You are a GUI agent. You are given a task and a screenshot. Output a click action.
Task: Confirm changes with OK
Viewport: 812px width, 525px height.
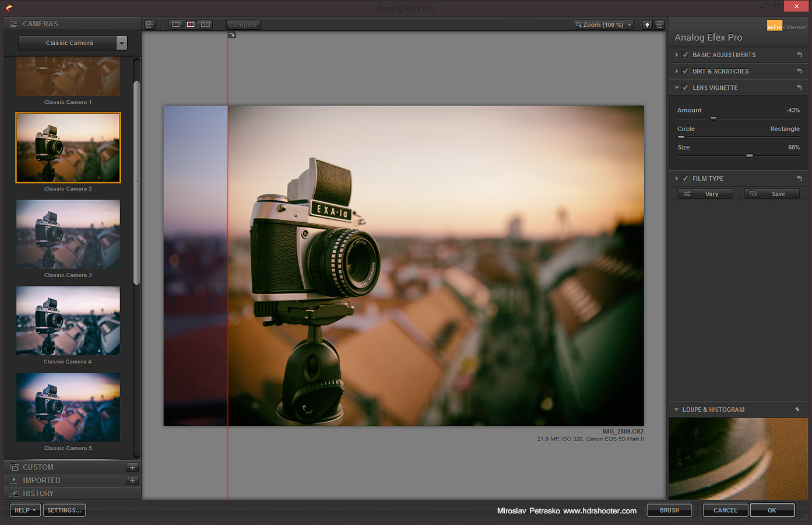(x=772, y=510)
